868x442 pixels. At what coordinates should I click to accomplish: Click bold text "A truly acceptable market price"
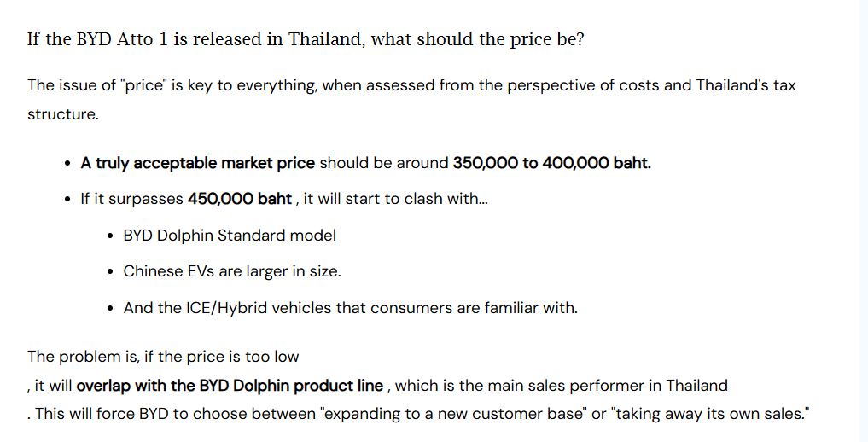[198, 163]
